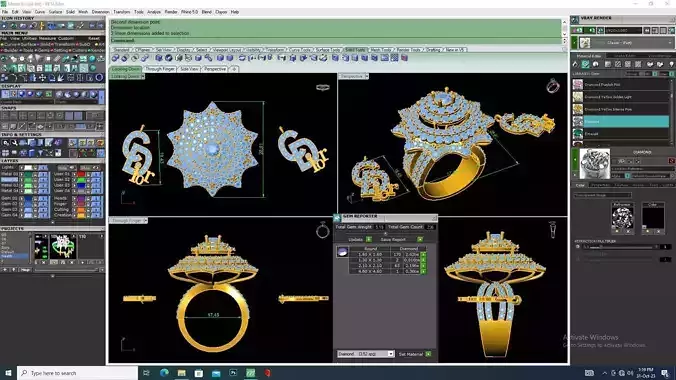Click the droplet icon in V-Ray Material Editor
This screenshot has height=380, width=676.
pos(575,64)
